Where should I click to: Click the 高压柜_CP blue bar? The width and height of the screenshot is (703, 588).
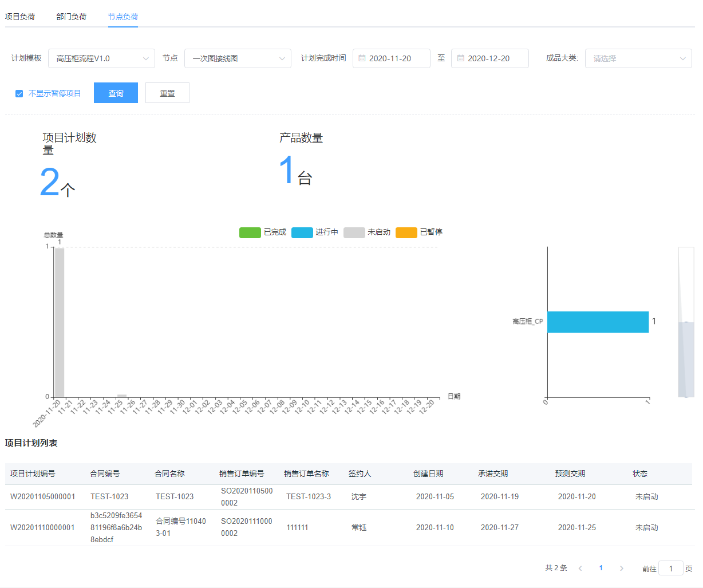(598, 322)
